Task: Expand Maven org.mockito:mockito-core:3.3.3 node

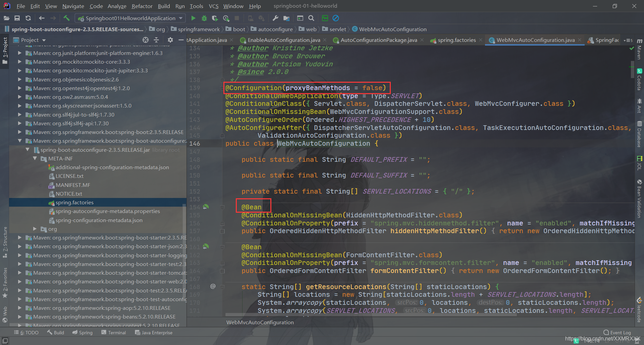Action: point(20,62)
